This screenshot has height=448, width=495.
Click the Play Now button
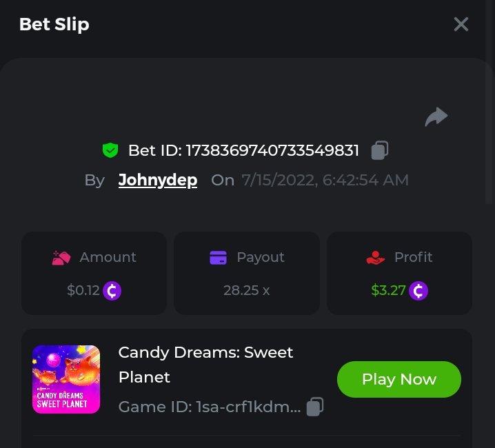(399, 379)
